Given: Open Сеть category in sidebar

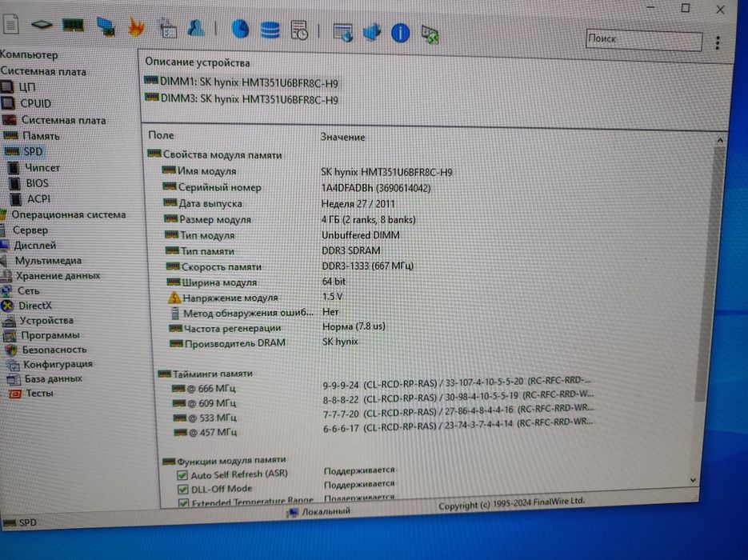Looking at the screenshot, I should pos(21,290).
